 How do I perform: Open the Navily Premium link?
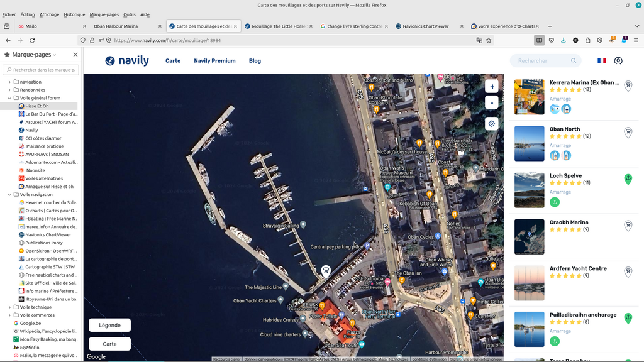coord(215,61)
